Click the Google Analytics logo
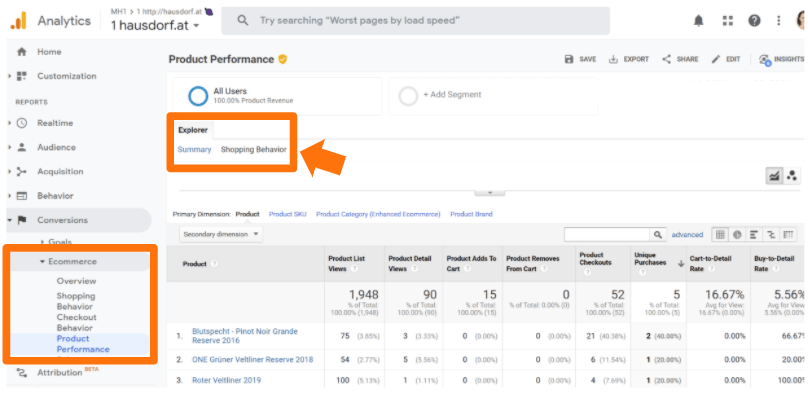Image resolution: width=808 pixels, height=399 pixels. [19, 21]
